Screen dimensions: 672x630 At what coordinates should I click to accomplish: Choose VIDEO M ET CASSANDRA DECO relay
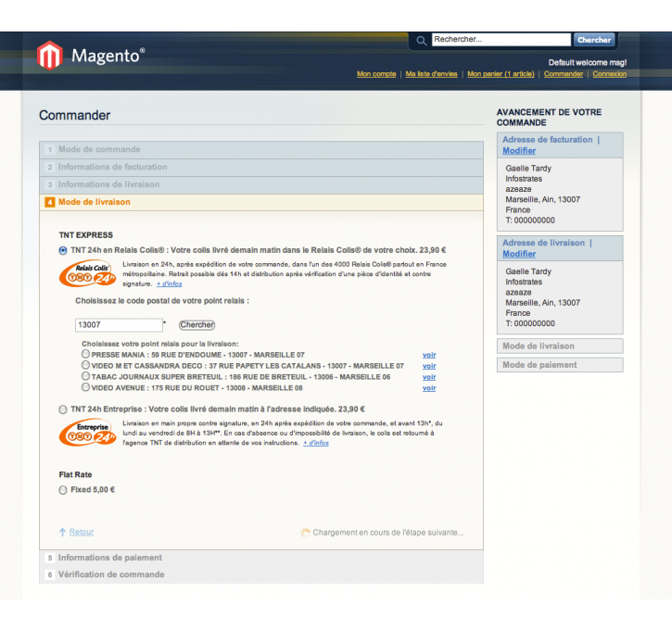[85, 365]
